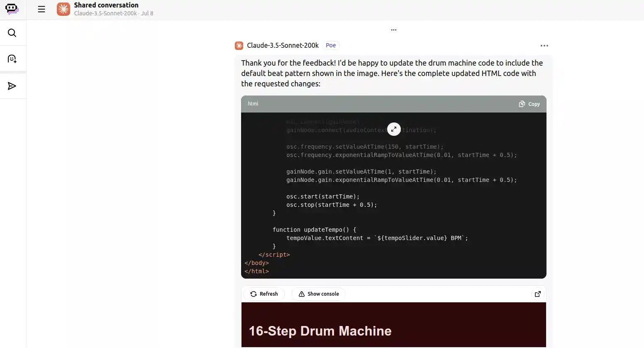Image resolution: width=644 pixels, height=348 pixels.
Task: Click Shared conversation title
Action: click(x=106, y=5)
